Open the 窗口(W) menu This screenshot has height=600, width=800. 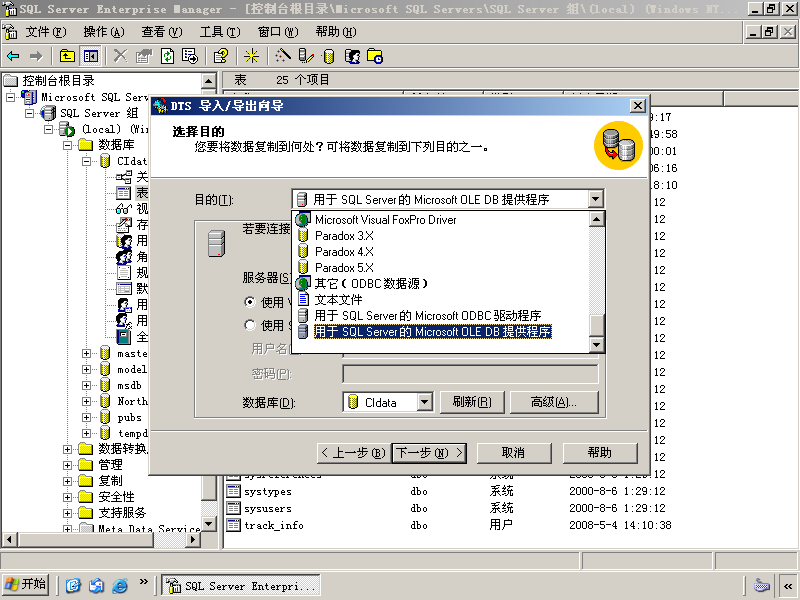click(x=278, y=32)
